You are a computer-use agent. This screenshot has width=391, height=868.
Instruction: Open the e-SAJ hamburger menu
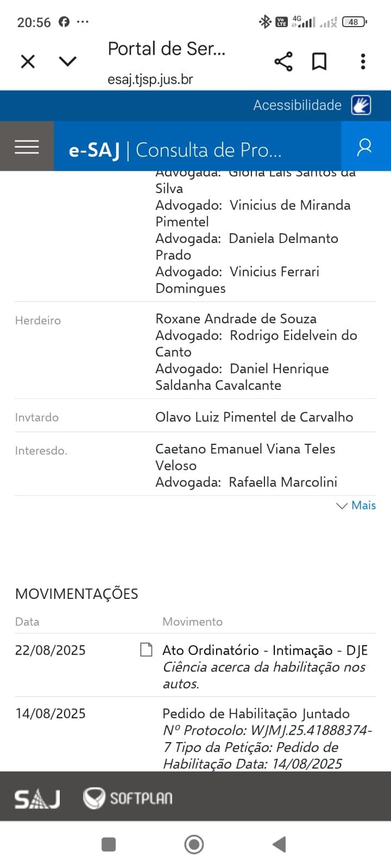coord(27,146)
